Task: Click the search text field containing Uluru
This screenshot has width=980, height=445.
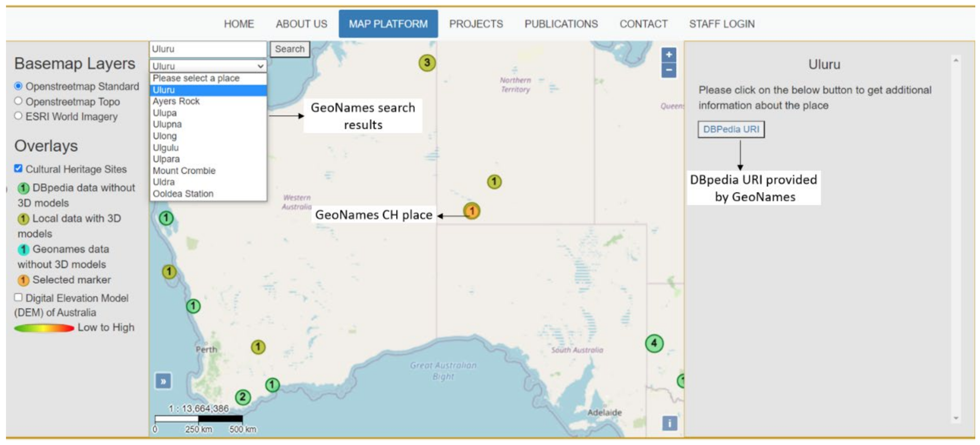Action: coord(208,49)
